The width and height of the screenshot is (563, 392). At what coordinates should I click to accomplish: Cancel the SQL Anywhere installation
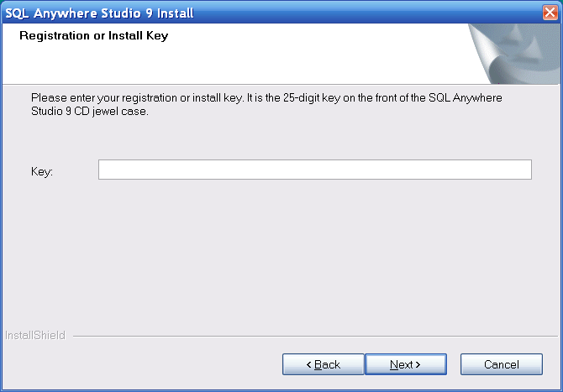point(501,364)
